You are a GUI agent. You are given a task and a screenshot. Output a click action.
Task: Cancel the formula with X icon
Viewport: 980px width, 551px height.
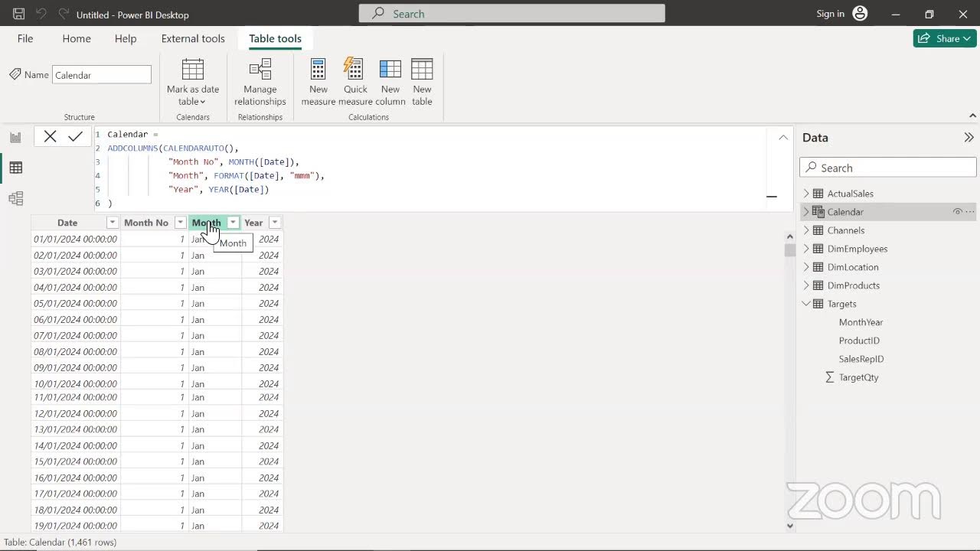pos(50,136)
